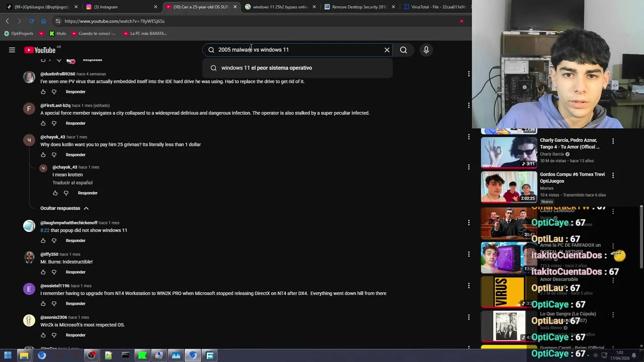This screenshot has height=362, width=644.
Task: Open the 'titulo' Kick bookmark
Action: coord(58,34)
